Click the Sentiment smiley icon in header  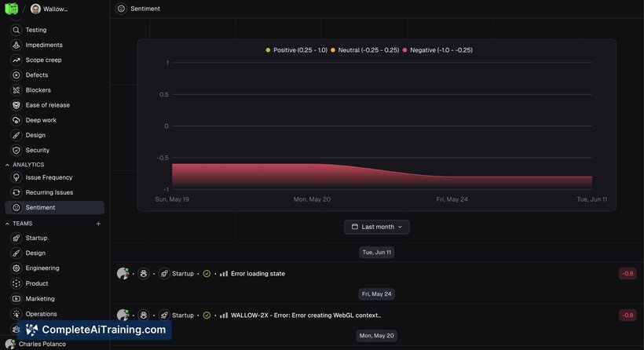click(x=121, y=9)
